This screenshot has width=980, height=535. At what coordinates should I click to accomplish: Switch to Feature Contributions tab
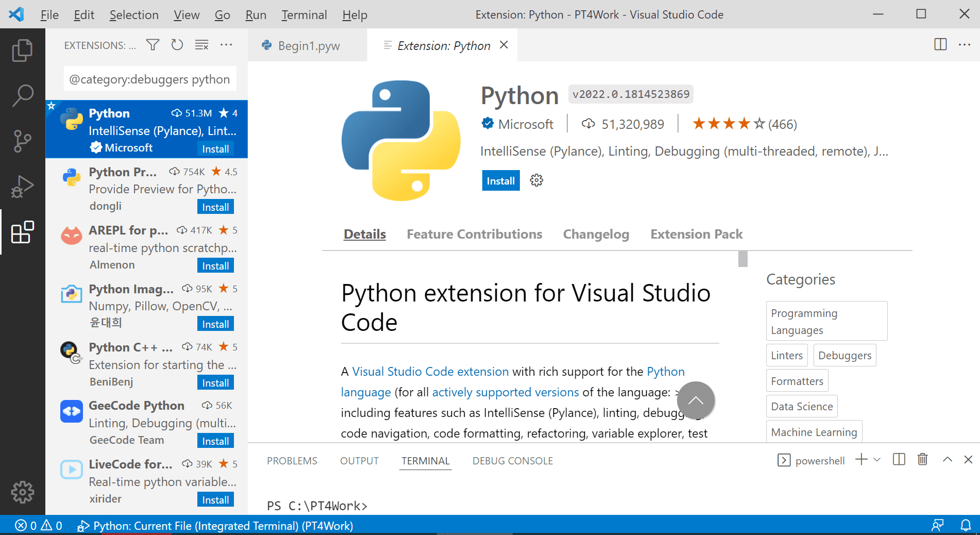[475, 234]
